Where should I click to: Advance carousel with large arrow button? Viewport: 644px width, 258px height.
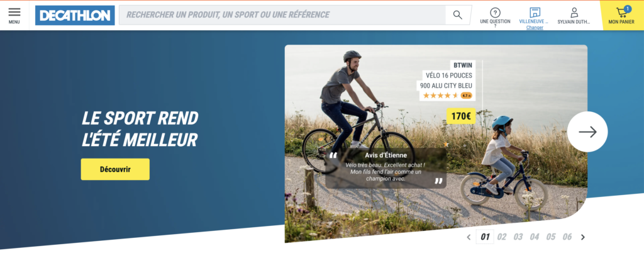[x=587, y=132]
